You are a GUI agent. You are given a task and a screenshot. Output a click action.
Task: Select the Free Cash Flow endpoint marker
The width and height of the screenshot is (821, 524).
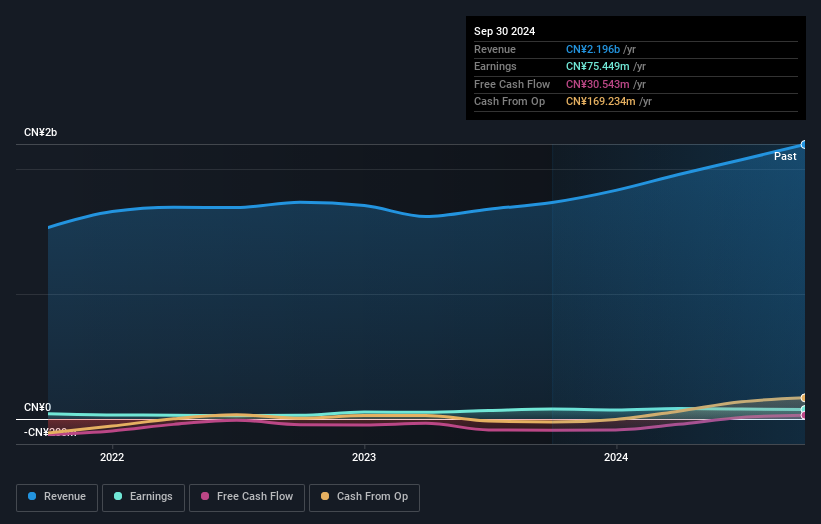pos(804,416)
